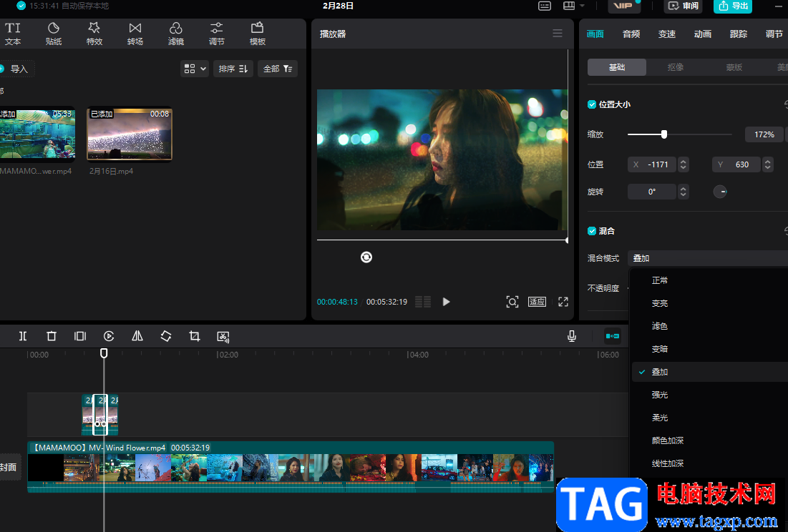
Task: Click the 导出 export button
Action: click(733, 6)
